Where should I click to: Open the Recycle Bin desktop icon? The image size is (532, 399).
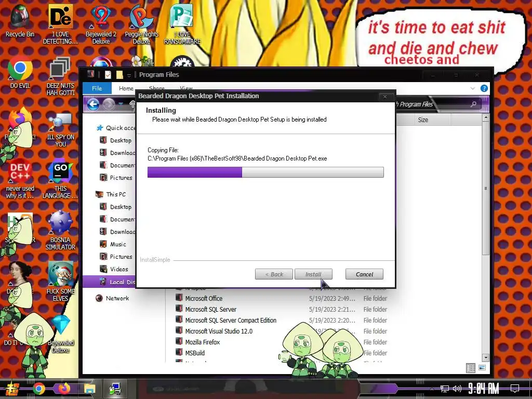[x=20, y=20]
